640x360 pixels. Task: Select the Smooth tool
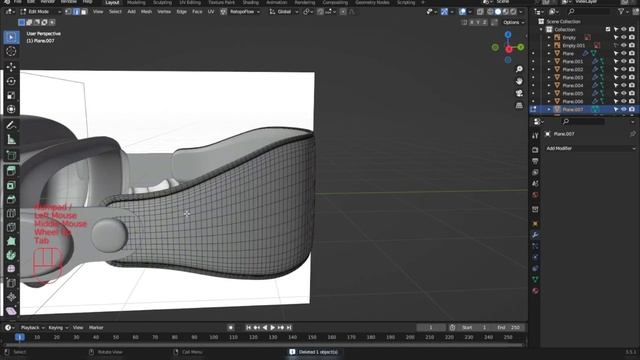pos(11,269)
